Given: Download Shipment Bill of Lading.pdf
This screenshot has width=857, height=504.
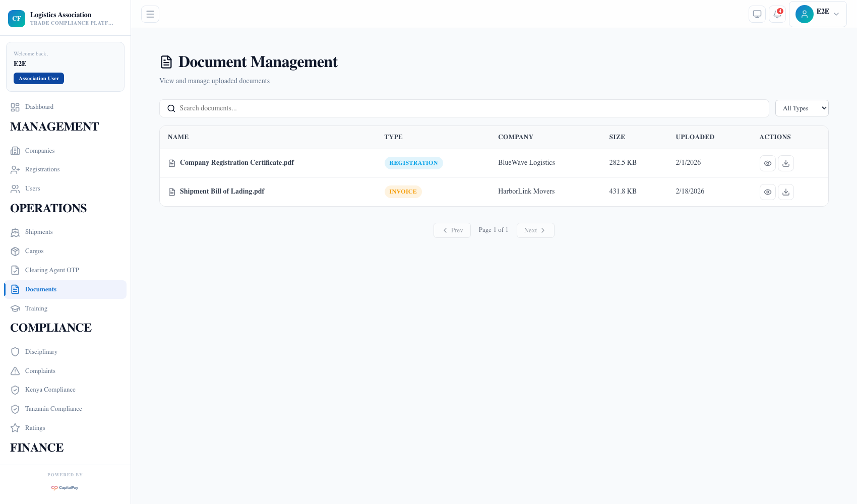Looking at the screenshot, I should click(x=785, y=192).
